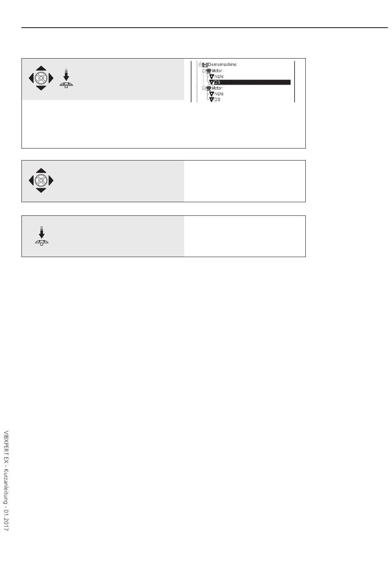Collapse the first Motor node
The height and width of the screenshot is (567, 392).
203,71
